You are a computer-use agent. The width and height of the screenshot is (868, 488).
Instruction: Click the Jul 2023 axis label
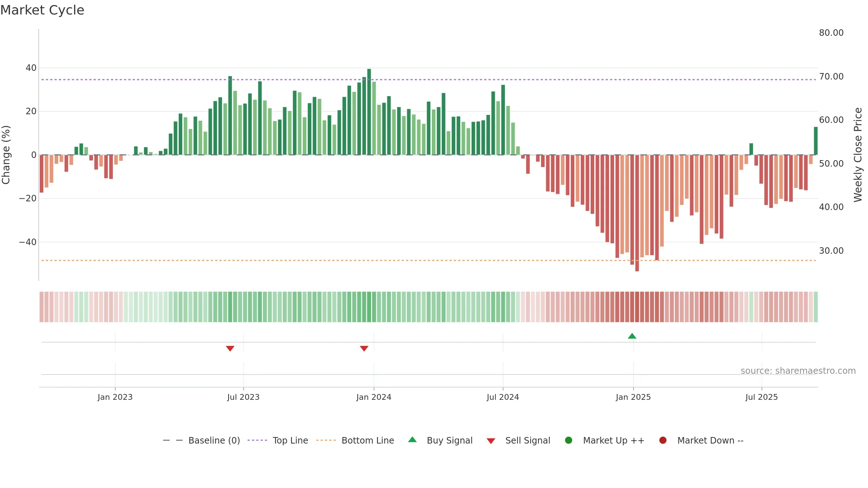243,397
